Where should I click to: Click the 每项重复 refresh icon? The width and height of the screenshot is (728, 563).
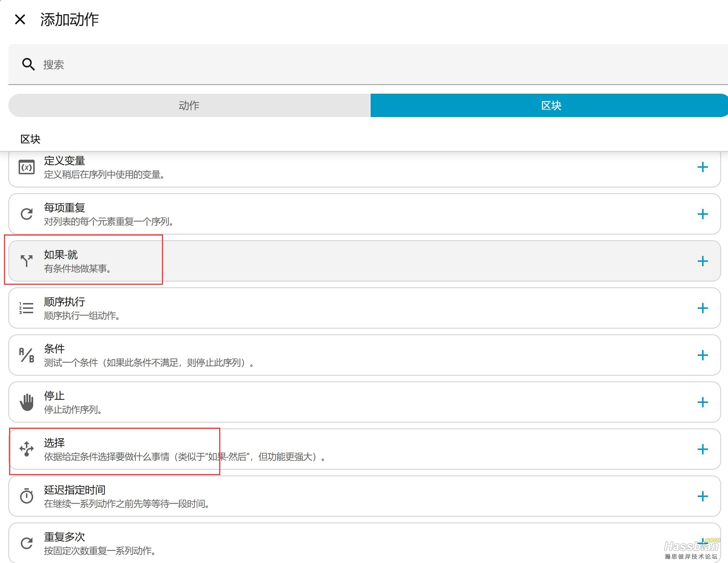(x=27, y=214)
